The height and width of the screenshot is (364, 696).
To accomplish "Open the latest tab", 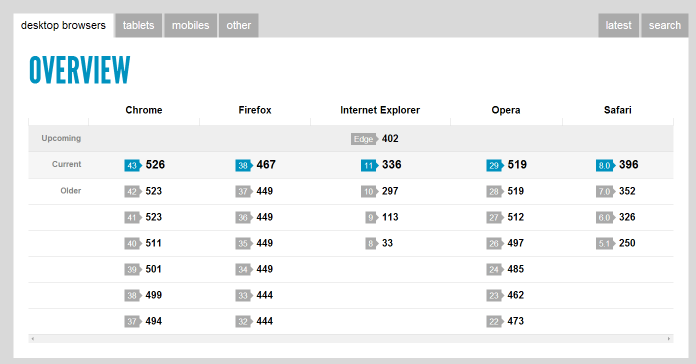I will pos(618,25).
